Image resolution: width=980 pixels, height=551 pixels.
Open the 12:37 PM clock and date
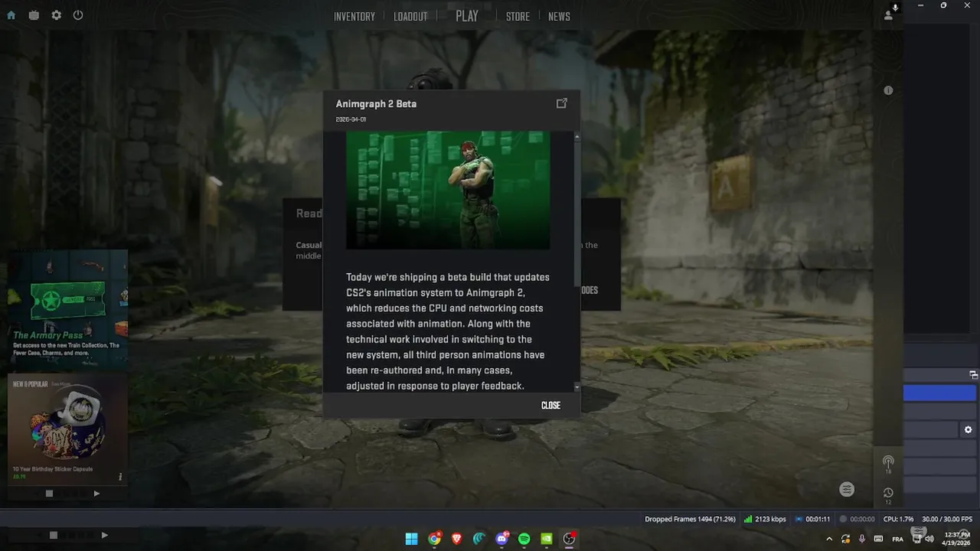(x=957, y=539)
